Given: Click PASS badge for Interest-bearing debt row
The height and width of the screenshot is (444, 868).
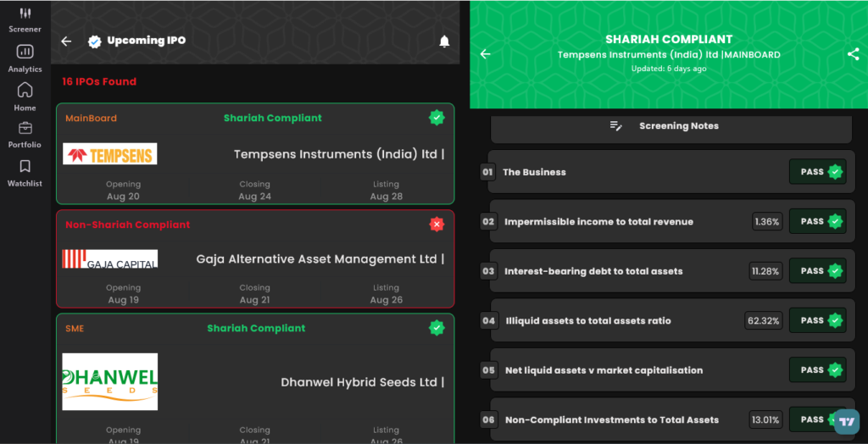Looking at the screenshot, I should pyautogui.click(x=818, y=271).
